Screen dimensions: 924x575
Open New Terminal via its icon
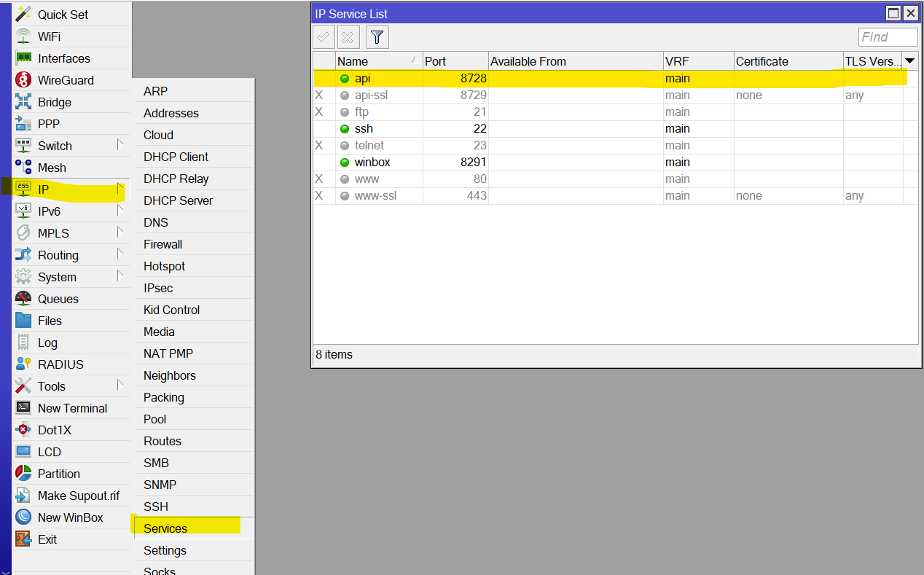coord(23,408)
